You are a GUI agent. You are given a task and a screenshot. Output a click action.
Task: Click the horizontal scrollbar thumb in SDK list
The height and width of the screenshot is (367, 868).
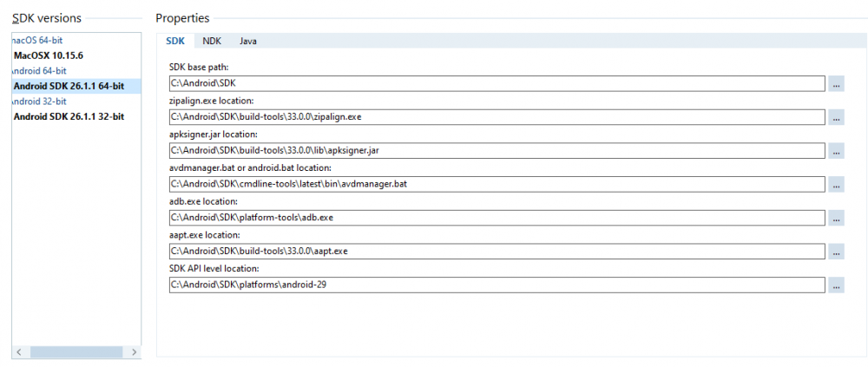76,352
